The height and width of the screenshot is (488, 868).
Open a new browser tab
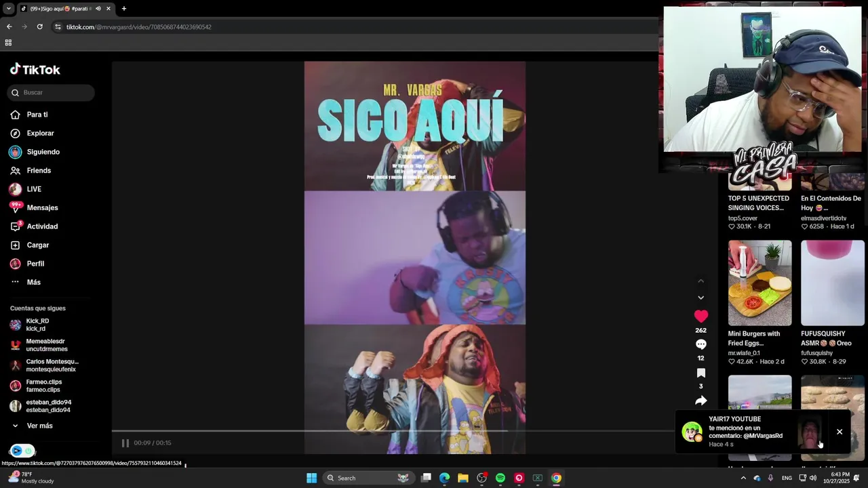click(x=123, y=9)
